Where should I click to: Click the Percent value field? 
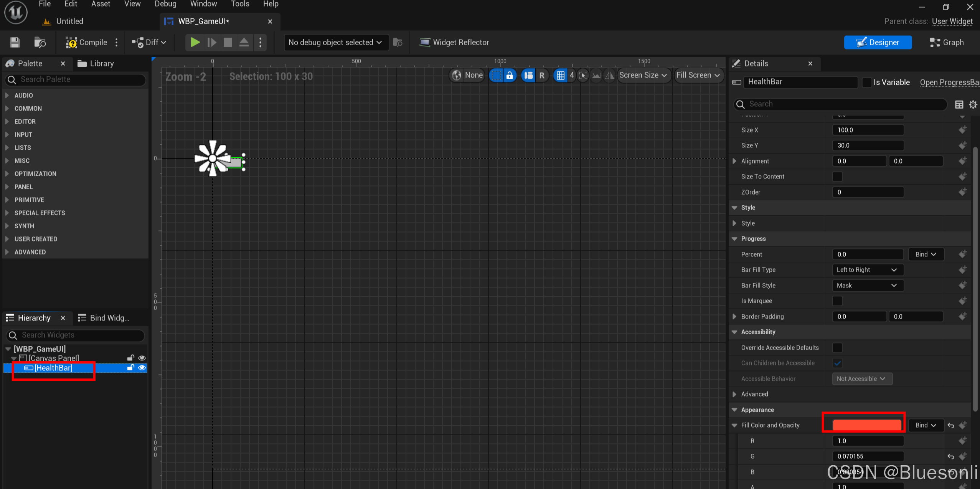[868, 254]
